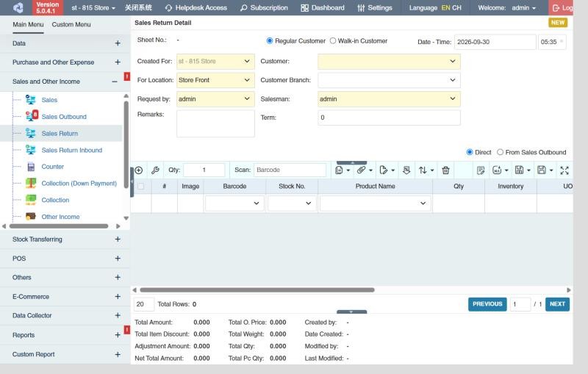
Task: Switch language to CH
Action: pos(456,8)
